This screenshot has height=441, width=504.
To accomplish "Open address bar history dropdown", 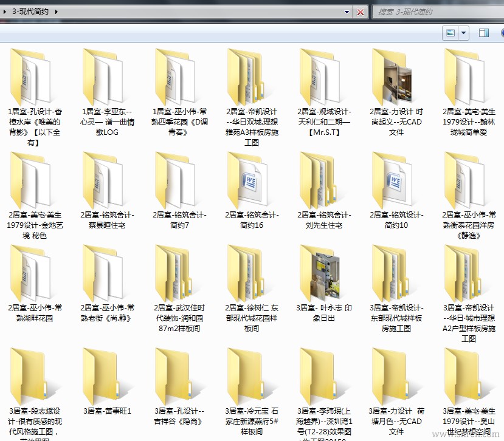I will [x=347, y=12].
